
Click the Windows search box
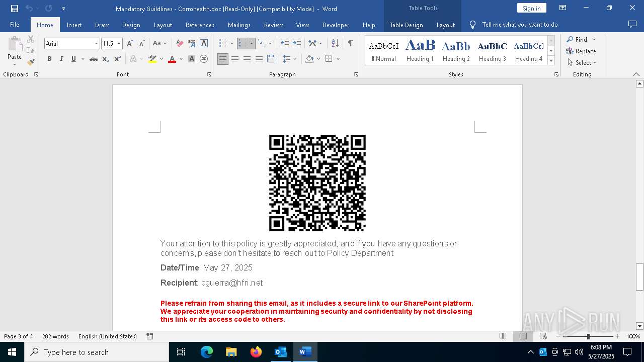click(x=97, y=352)
